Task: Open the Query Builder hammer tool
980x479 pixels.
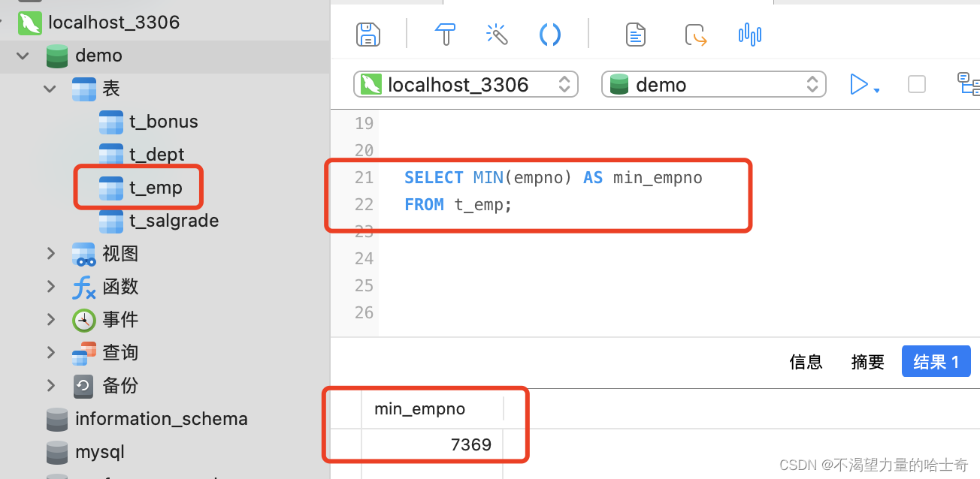Action: click(445, 35)
